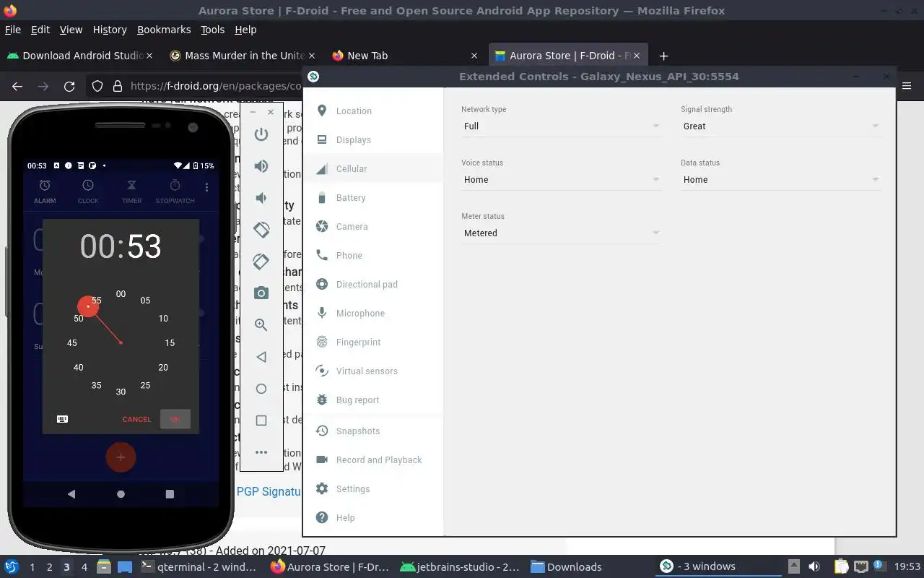924x578 pixels.
Task: Select Cellular in Extended Controls sidebar
Action: (x=373, y=169)
